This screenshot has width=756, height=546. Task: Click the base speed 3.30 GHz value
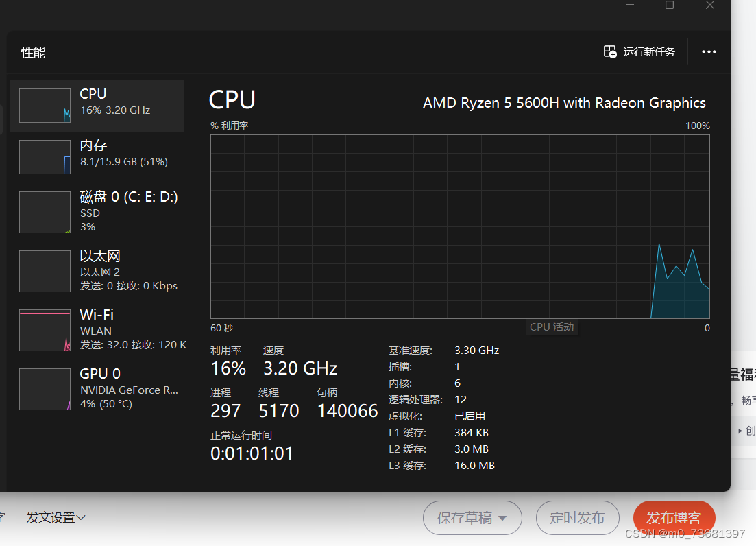[x=476, y=351]
